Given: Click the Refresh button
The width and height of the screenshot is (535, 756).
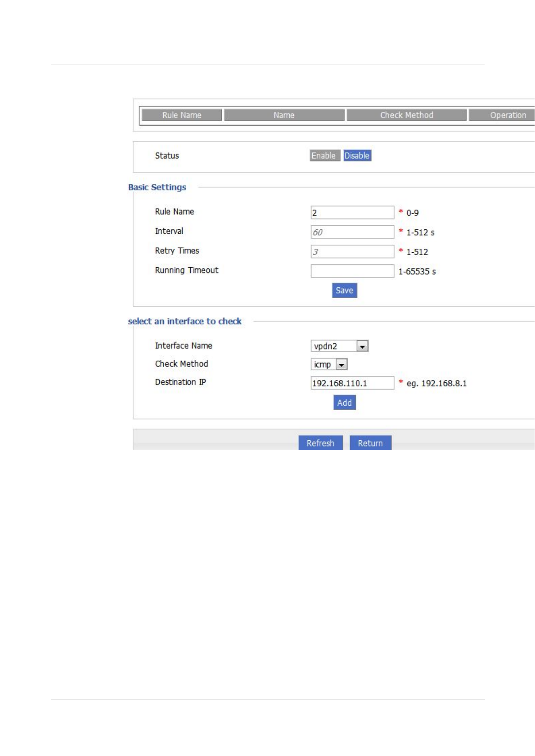Looking at the screenshot, I should tap(320, 443).
